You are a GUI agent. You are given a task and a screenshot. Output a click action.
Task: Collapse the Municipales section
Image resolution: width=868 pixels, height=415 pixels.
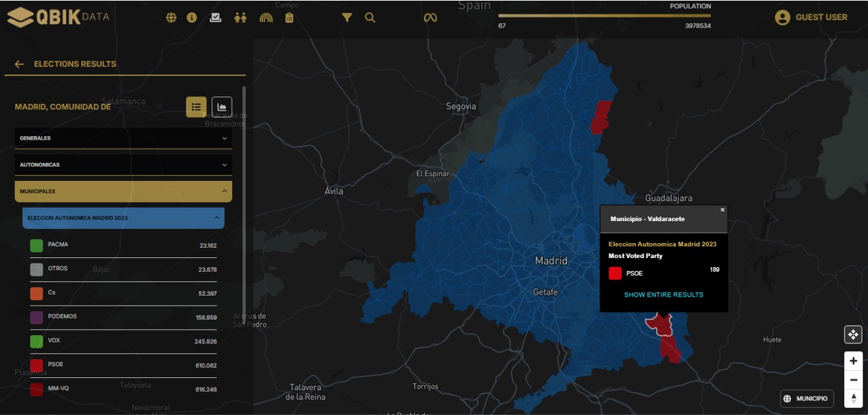123,191
